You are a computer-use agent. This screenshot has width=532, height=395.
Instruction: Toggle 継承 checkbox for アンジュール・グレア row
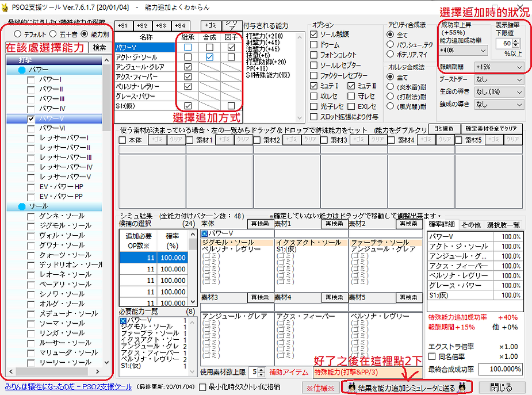click(x=187, y=67)
